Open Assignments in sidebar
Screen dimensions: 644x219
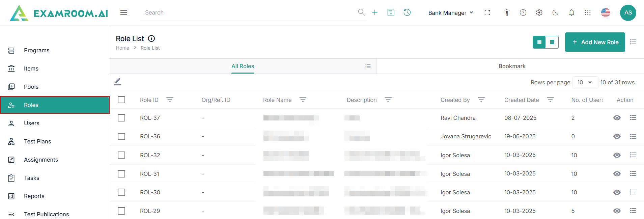(55, 160)
